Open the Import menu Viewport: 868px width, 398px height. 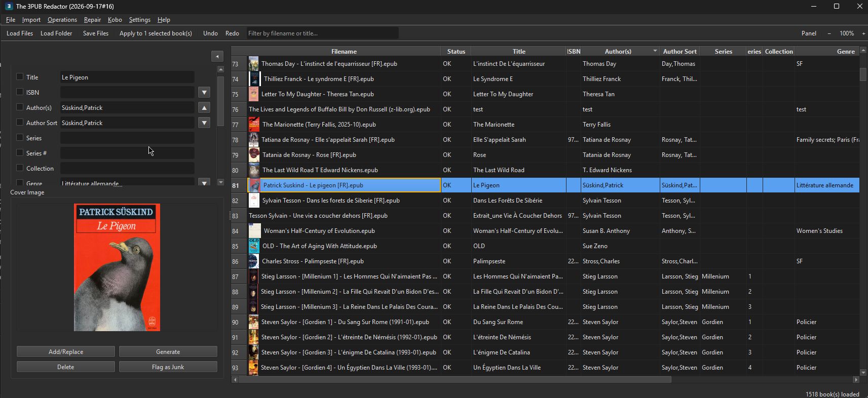click(31, 20)
